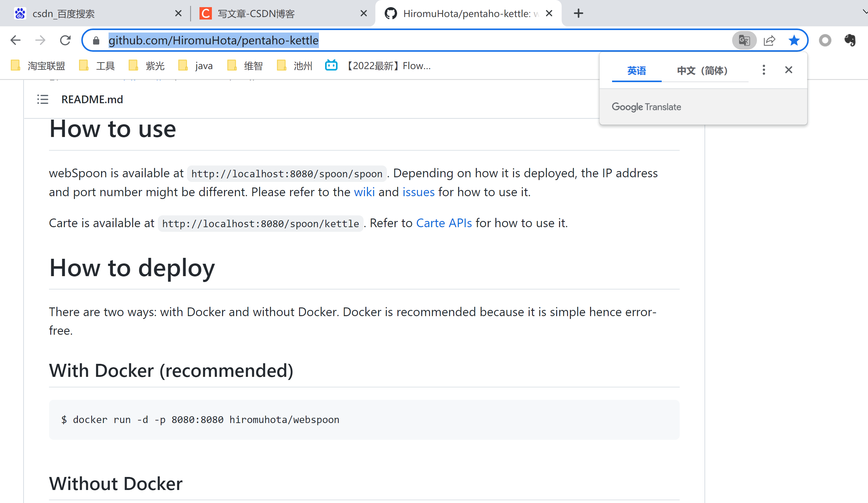Viewport: 868px width, 503px height.
Task: Click the docker run command code block
Action: (x=364, y=419)
